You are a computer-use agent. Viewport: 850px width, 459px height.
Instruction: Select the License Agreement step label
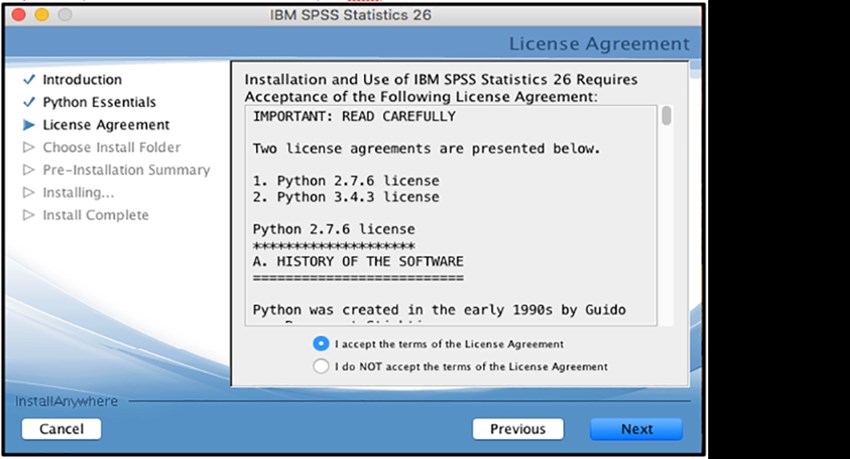[x=106, y=125]
